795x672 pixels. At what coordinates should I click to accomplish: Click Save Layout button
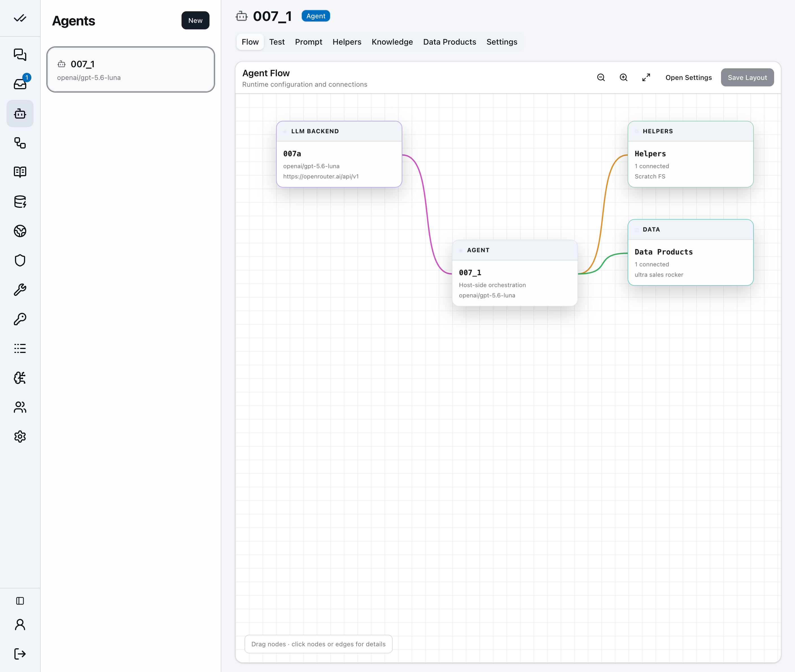point(747,77)
